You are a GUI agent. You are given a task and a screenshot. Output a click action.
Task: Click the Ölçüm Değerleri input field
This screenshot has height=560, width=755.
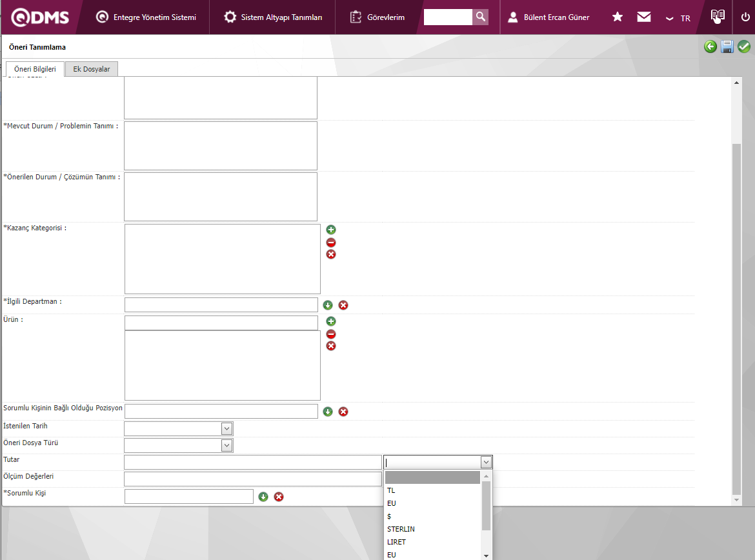pos(253,479)
